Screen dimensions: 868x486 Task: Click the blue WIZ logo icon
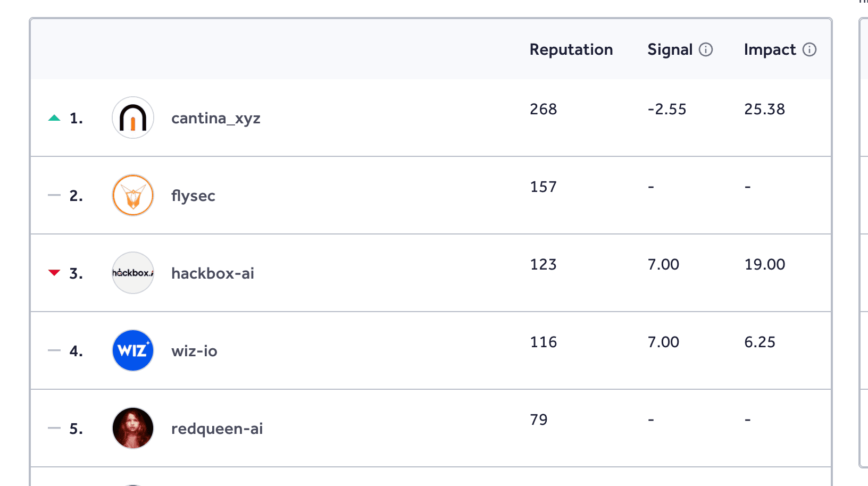132,350
